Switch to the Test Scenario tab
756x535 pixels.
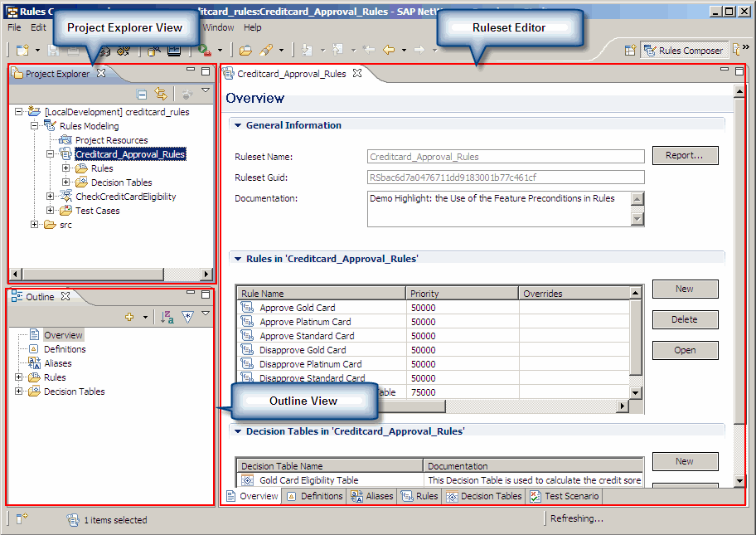(566, 496)
